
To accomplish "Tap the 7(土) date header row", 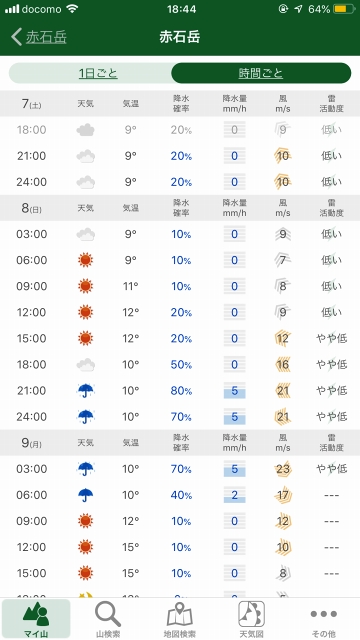I will [180, 104].
